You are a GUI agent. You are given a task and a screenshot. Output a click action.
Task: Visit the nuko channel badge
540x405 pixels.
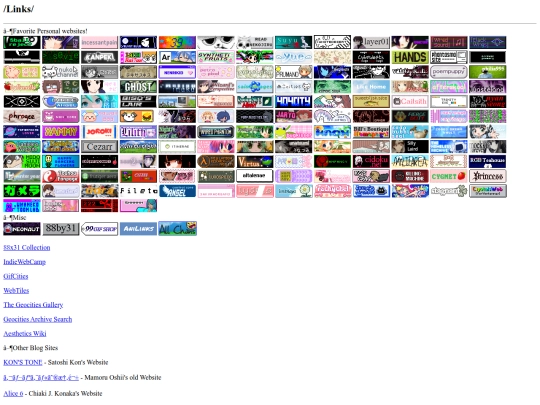pos(61,72)
